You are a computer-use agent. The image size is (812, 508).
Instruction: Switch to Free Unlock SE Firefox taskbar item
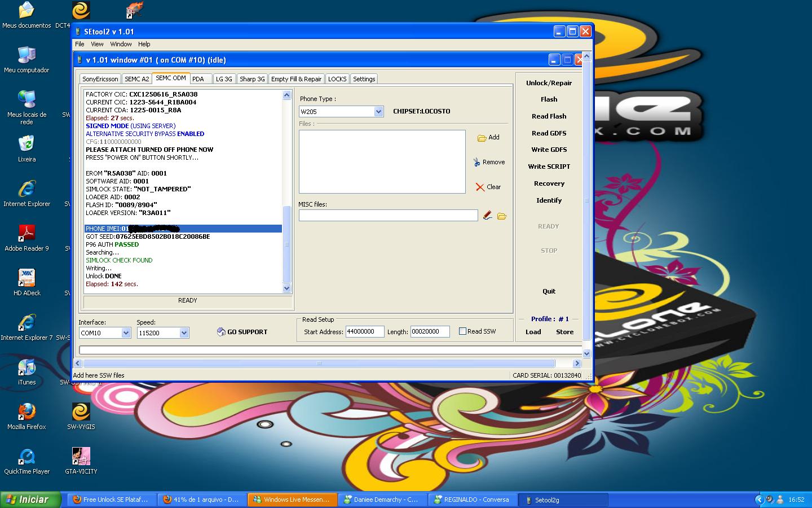[x=112, y=500]
